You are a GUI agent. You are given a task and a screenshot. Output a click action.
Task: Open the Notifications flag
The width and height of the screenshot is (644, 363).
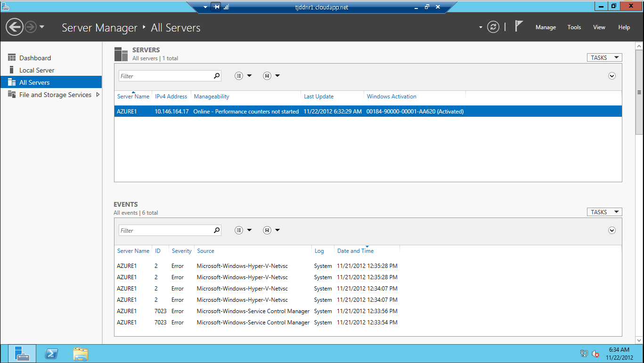(x=519, y=26)
